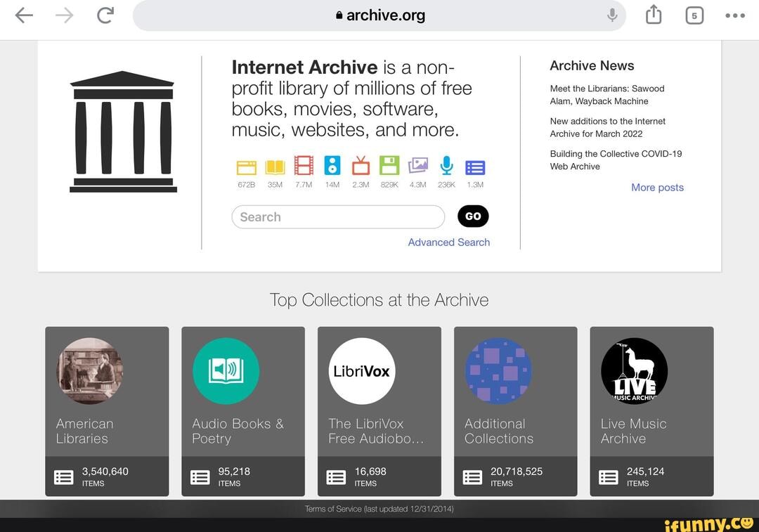Open the browser tabs counter showing 5
Viewport: 759px width, 532px height.
click(694, 15)
